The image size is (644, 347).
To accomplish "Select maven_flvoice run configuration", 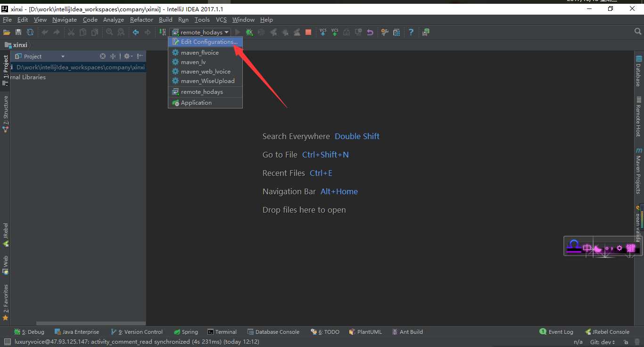I will pos(205,52).
